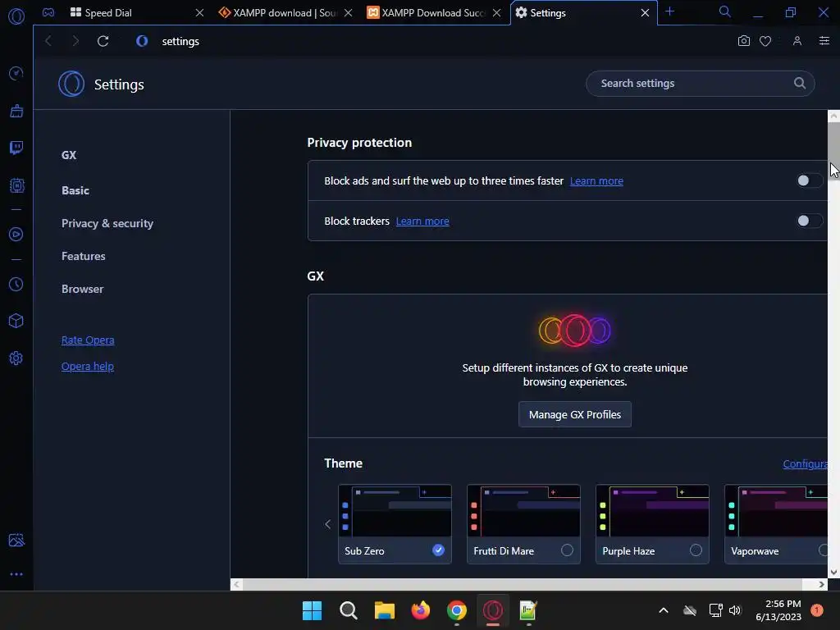The image size is (840, 630).
Task: Open Learn more link for Block trackers
Action: point(422,221)
